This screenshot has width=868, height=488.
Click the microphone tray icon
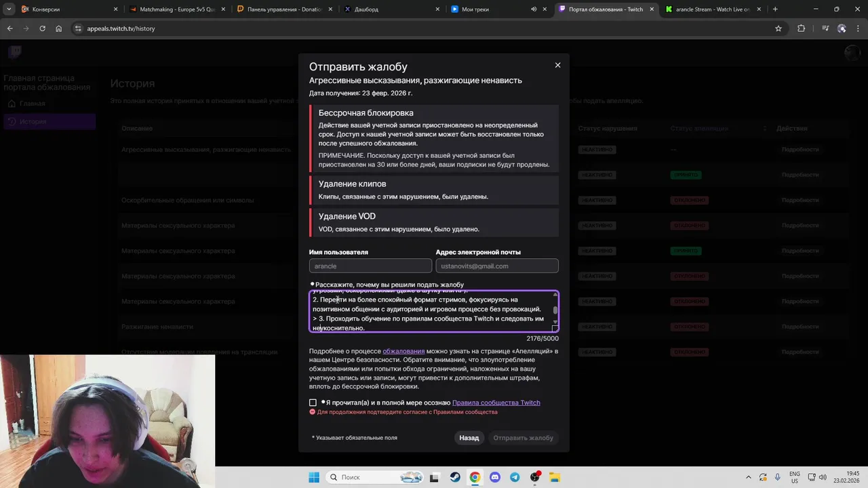pos(777,477)
